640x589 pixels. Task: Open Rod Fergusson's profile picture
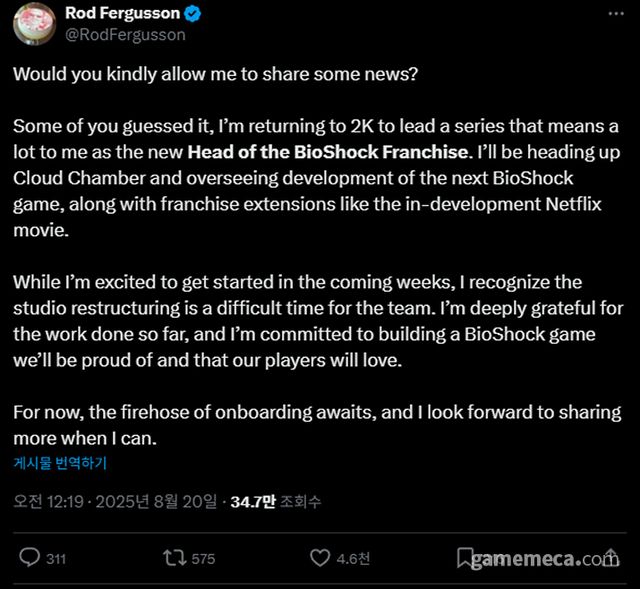pyautogui.click(x=31, y=23)
